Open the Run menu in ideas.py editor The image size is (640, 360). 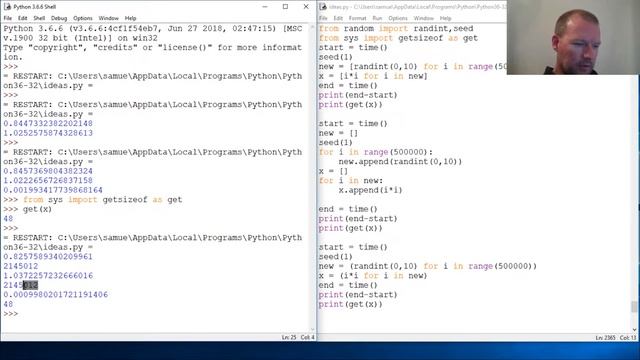click(x=377, y=18)
